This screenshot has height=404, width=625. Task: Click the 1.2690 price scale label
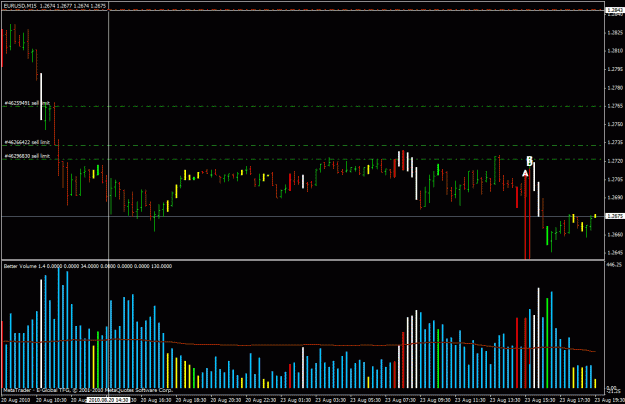click(615, 197)
